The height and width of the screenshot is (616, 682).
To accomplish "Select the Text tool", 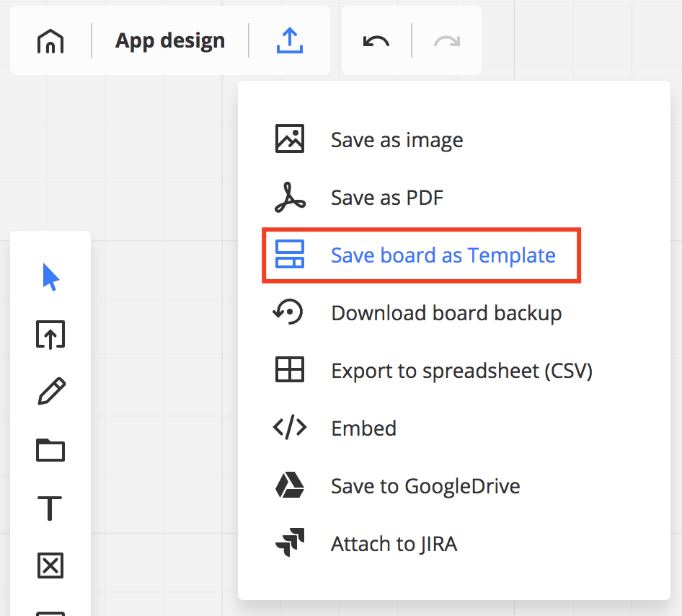I will pos(50,509).
